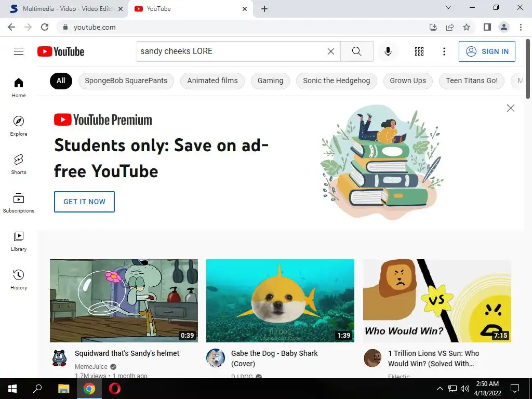Play the Baby Shark dog thumbnail video
Screen dimensions: 532x399
pyautogui.click(x=280, y=301)
